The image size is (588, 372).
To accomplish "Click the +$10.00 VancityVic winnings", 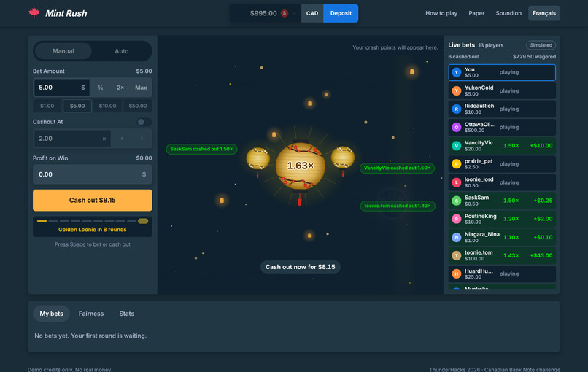I will (x=541, y=145).
